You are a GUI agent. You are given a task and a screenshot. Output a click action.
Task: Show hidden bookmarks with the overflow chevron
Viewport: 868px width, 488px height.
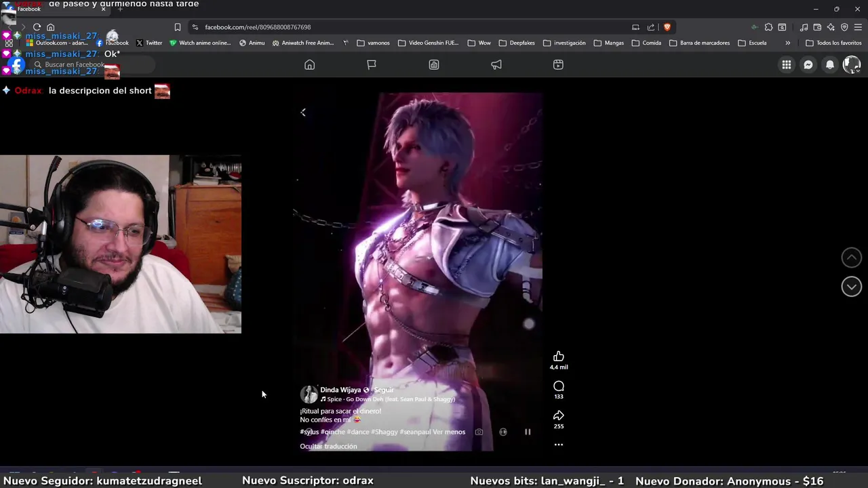point(787,43)
